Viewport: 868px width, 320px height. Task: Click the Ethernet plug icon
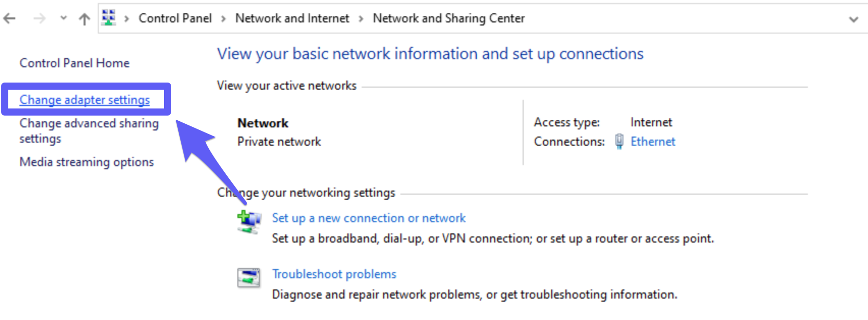pos(619,141)
